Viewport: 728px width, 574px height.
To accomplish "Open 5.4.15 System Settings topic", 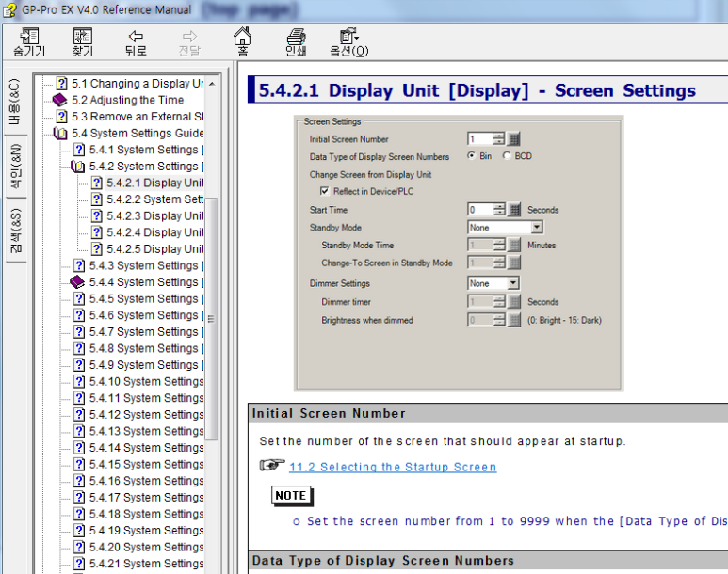I will 146,465.
